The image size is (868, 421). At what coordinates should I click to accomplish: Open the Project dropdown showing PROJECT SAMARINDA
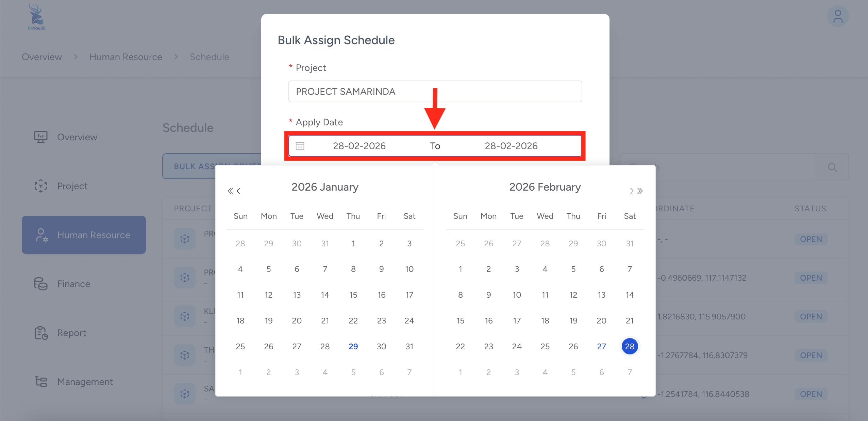[435, 91]
